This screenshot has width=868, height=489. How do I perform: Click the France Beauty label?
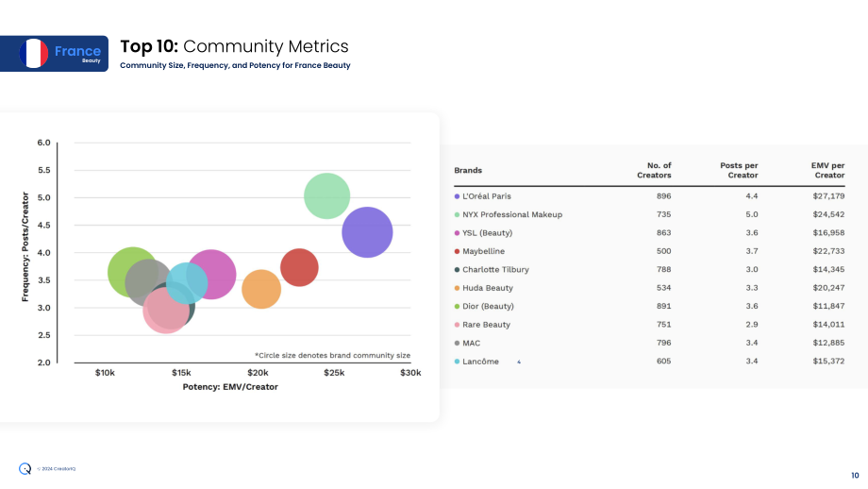[x=77, y=53]
